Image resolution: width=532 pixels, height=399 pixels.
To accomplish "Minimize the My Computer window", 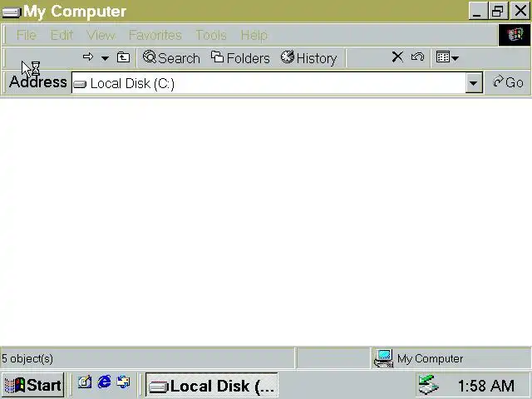I will (x=478, y=11).
